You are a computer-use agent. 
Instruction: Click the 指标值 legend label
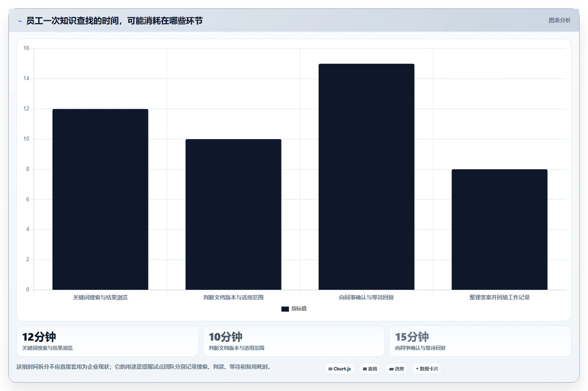pyautogui.click(x=299, y=309)
